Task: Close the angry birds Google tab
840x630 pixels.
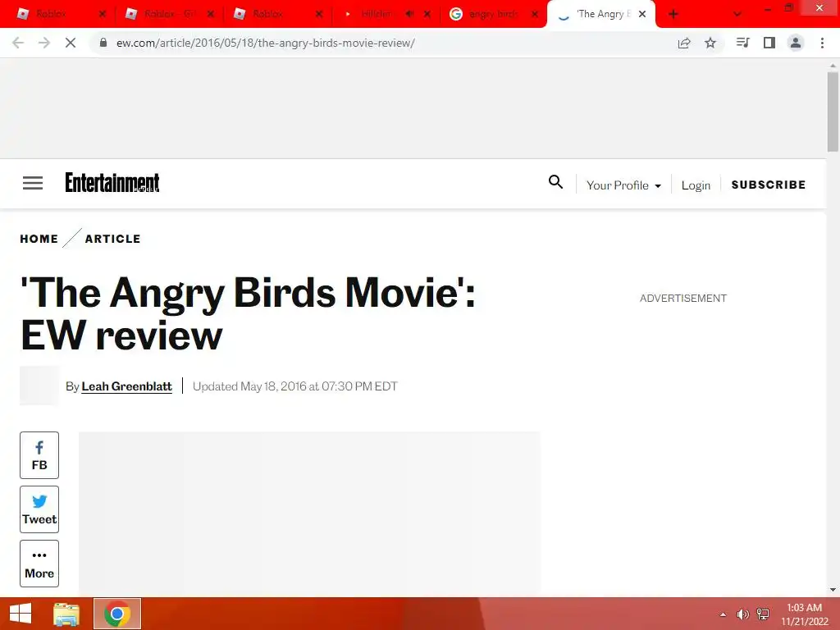Action: click(x=535, y=14)
